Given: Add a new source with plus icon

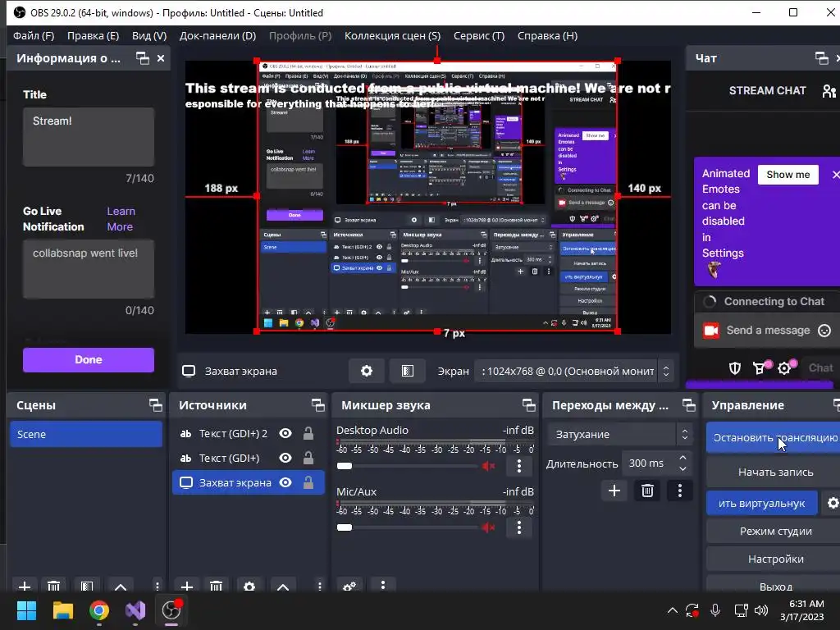Looking at the screenshot, I should click(x=186, y=587).
